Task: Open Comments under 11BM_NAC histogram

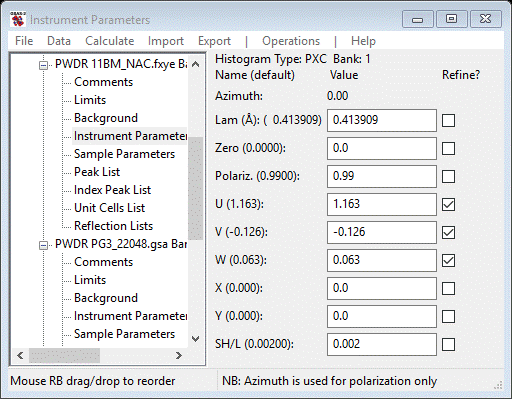Action: pyautogui.click(x=103, y=82)
